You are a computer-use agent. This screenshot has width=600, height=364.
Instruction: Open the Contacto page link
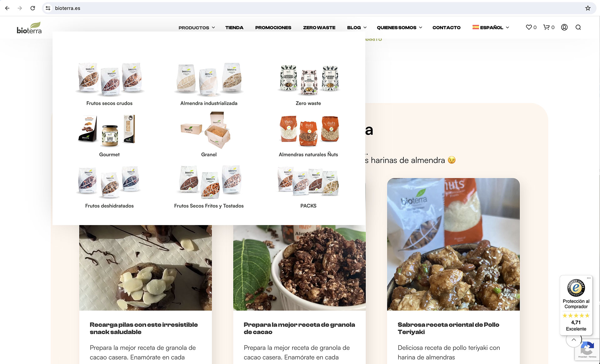coord(446,27)
